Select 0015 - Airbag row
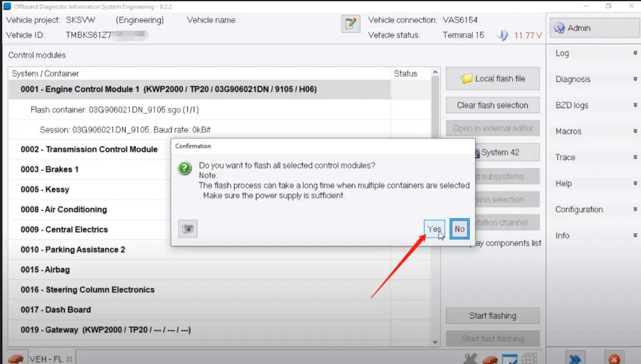This screenshot has height=364, width=641. [199, 270]
